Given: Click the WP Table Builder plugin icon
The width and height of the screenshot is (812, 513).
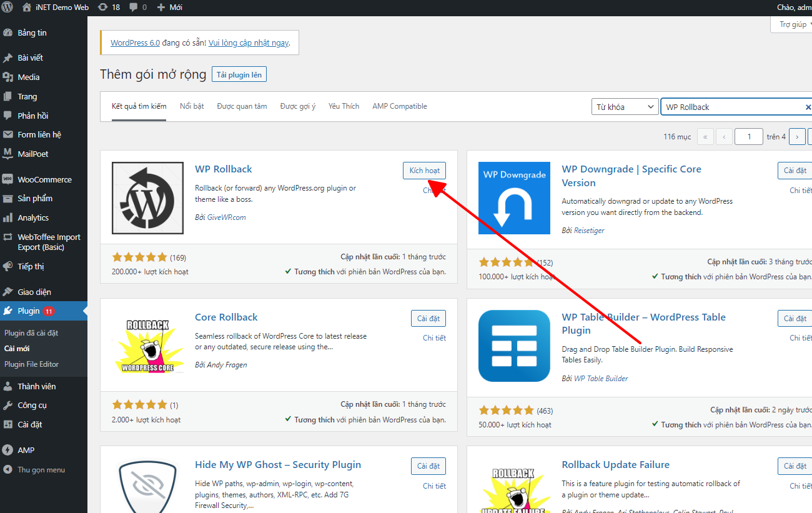Looking at the screenshot, I should point(515,346).
